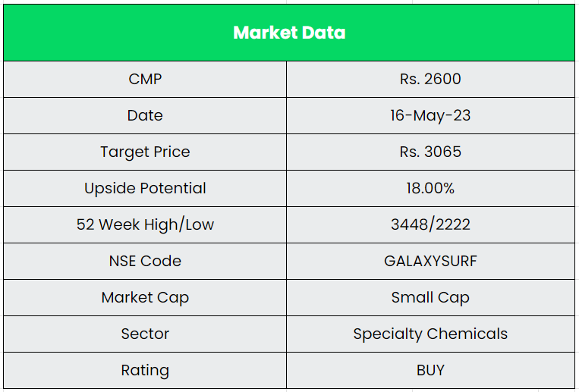This screenshot has height=392, width=579.
Task: Select the 3448/2222 value cell
Action: (430, 224)
